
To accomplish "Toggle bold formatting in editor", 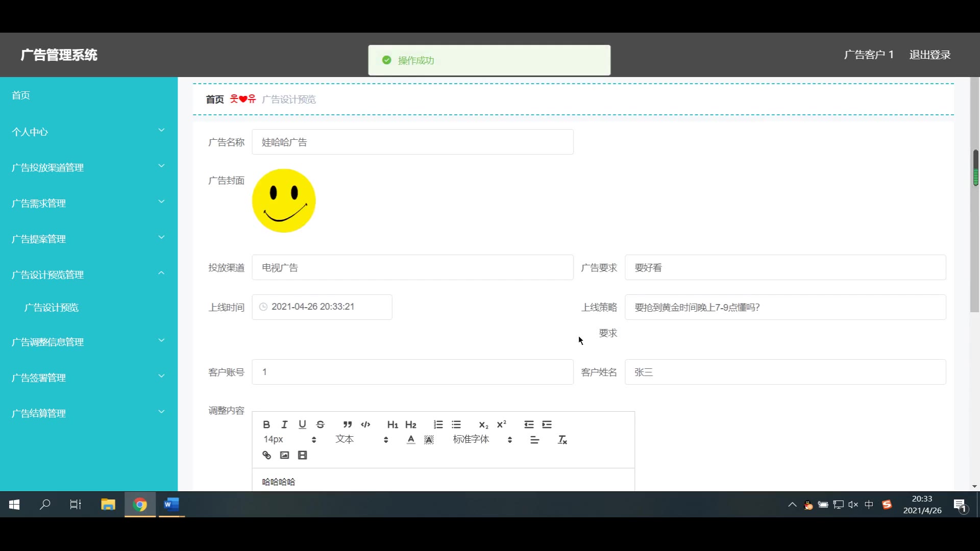I will click(266, 424).
